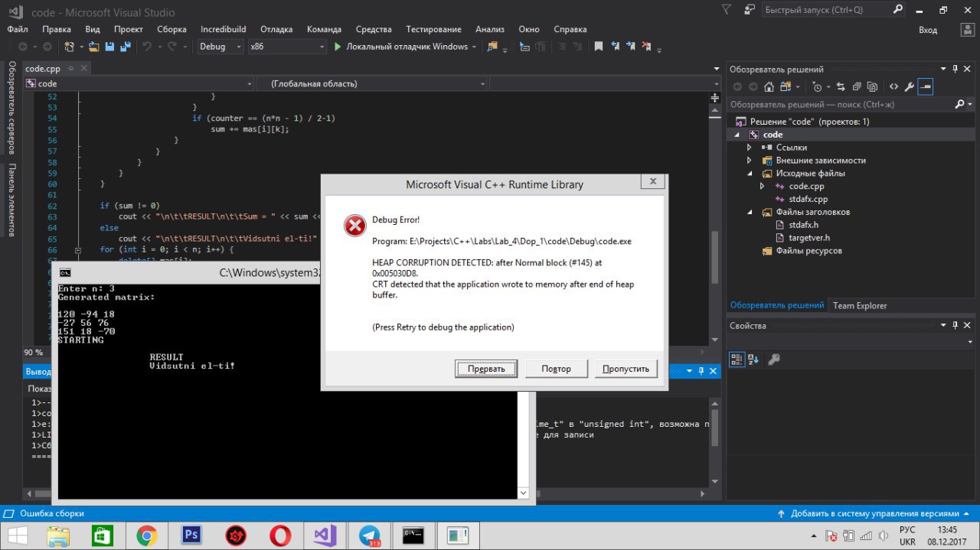The height and width of the screenshot is (550, 980).
Task: Click the Save All toolbar icon
Action: tap(126, 47)
